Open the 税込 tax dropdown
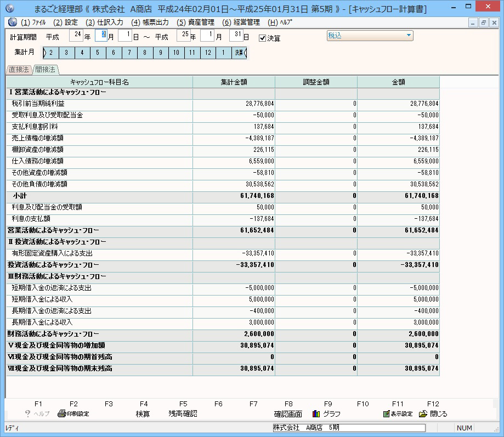 coord(370,36)
